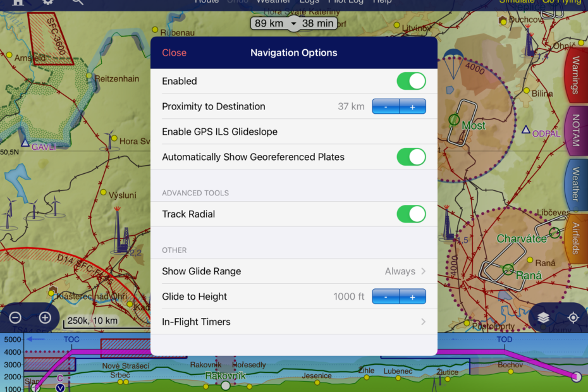This screenshot has width=588, height=392.
Task: Zoom out the map with minus icon
Action: coord(15,318)
